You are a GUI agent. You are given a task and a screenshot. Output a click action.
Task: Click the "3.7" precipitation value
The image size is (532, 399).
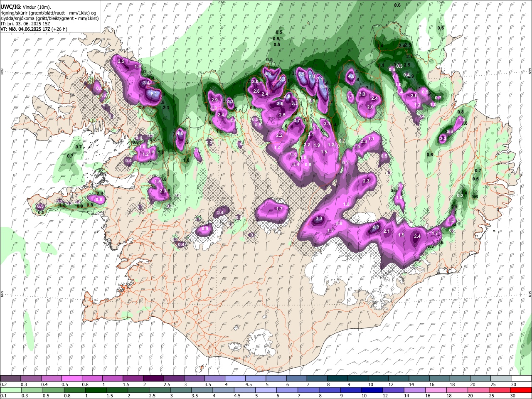point(297,121)
